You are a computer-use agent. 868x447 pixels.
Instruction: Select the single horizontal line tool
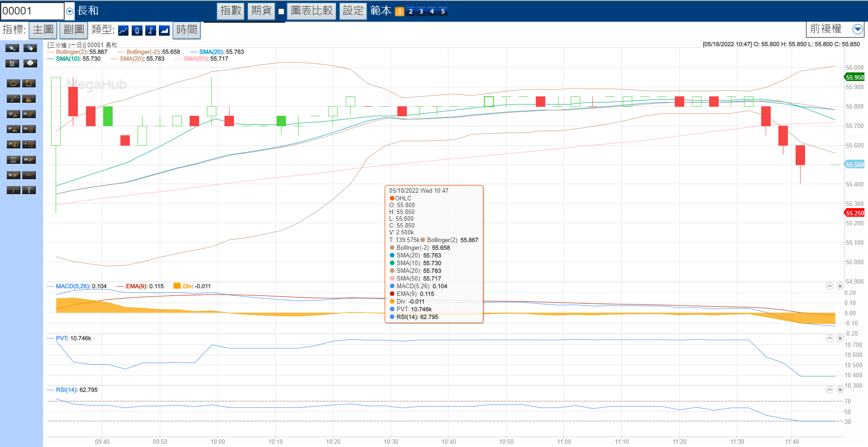click(29, 175)
